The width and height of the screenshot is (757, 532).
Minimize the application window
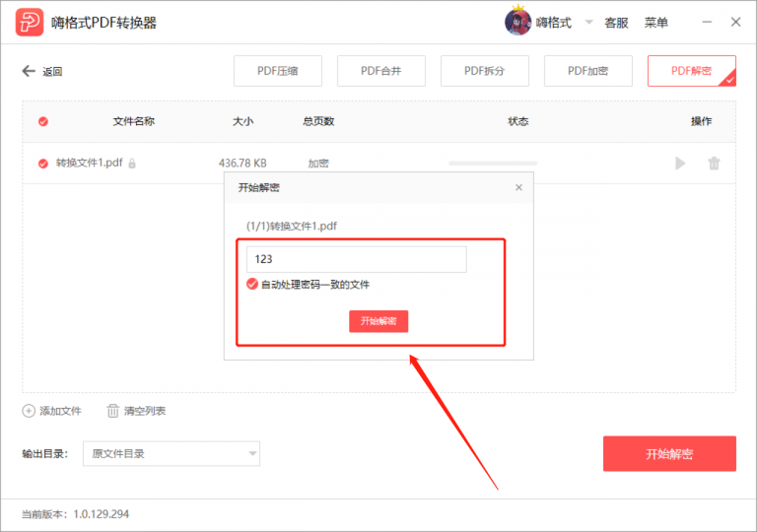point(707,23)
